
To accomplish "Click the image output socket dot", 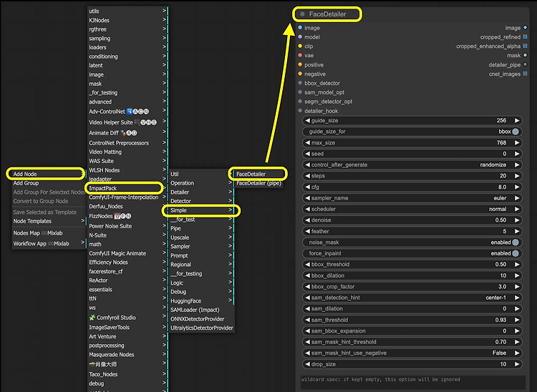I will click(x=525, y=28).
